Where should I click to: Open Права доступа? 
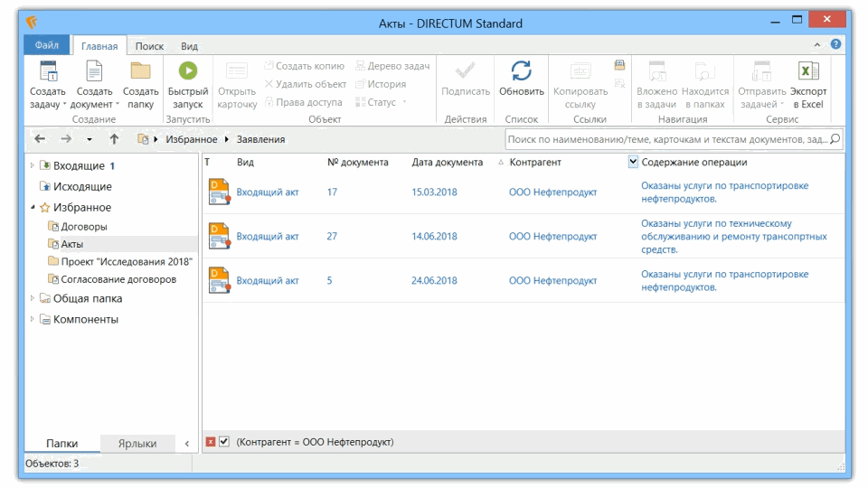tap(304, 102)
